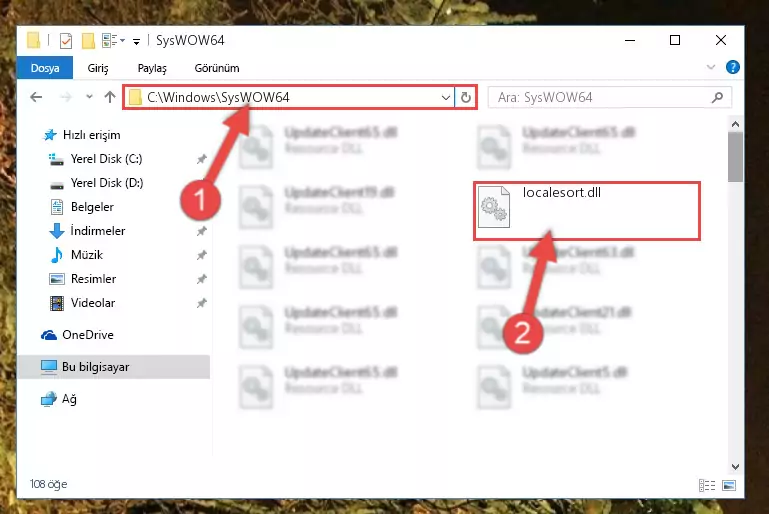Click the localesort.dll gear file icon
This screenshot has height=514, width=769.
(494, 207)
